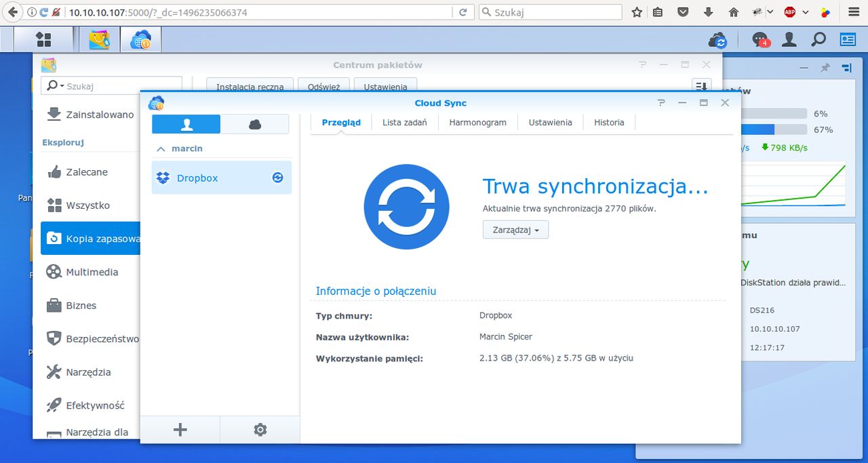This screenshot has height=463, width=868.
Task: Open the DSM search magnifier
Action: click(818, 40)
